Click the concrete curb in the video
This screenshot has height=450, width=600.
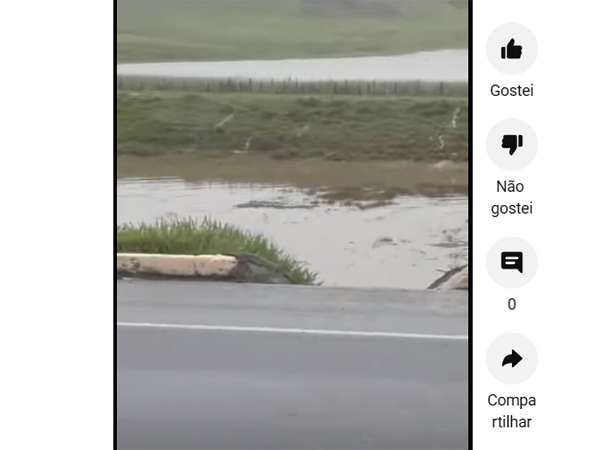pyautogui.click(x=177, y=265)
